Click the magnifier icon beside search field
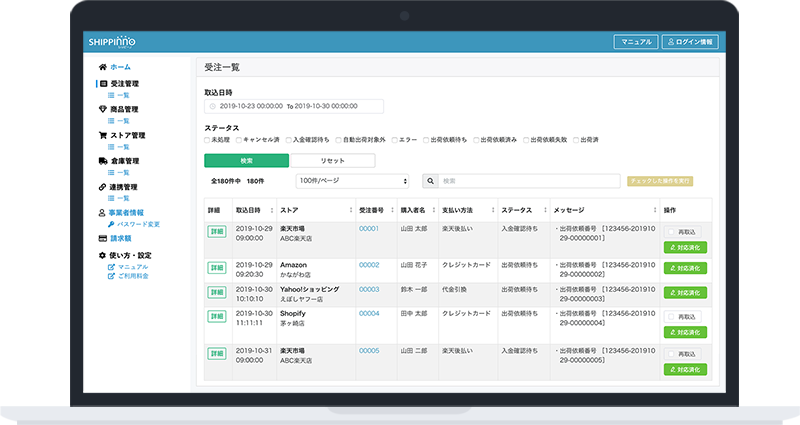This screenshot has height=425, width=800. (431, 181)
